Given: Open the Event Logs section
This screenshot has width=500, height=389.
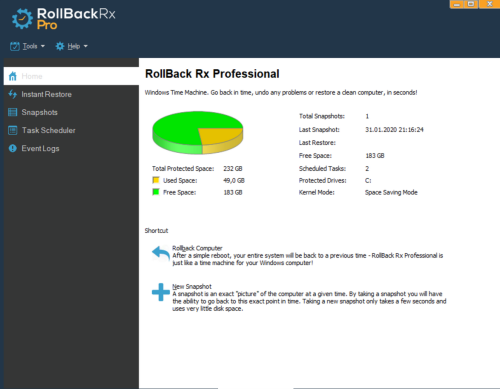Looking at the screenshot, I should point(40,148).
